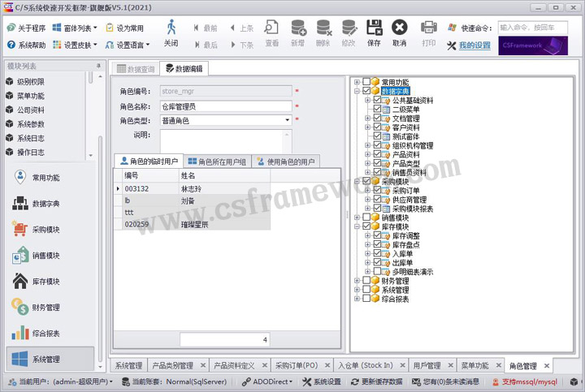The width and height of the screenshot is (585, 392).
Task: Click the 打印 (Print) toolbar icon
Action: (429, 32)
